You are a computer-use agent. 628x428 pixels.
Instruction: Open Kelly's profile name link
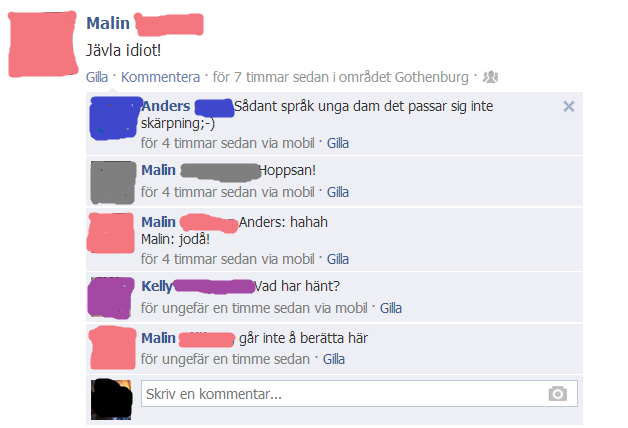[157, 286]
